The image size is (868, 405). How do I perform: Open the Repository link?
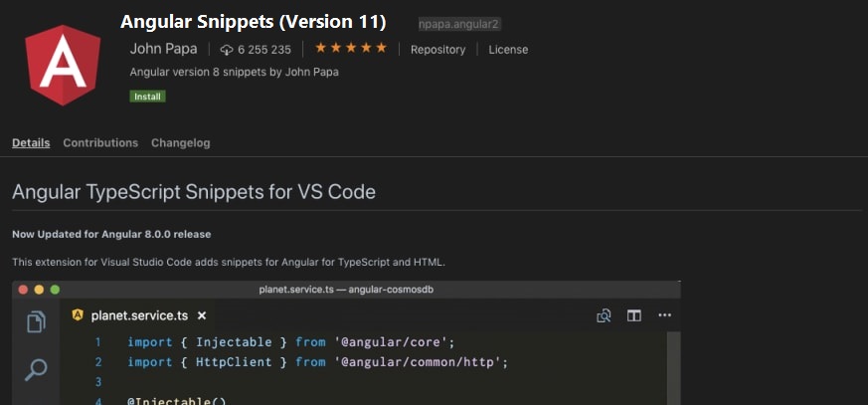(437, 50)
